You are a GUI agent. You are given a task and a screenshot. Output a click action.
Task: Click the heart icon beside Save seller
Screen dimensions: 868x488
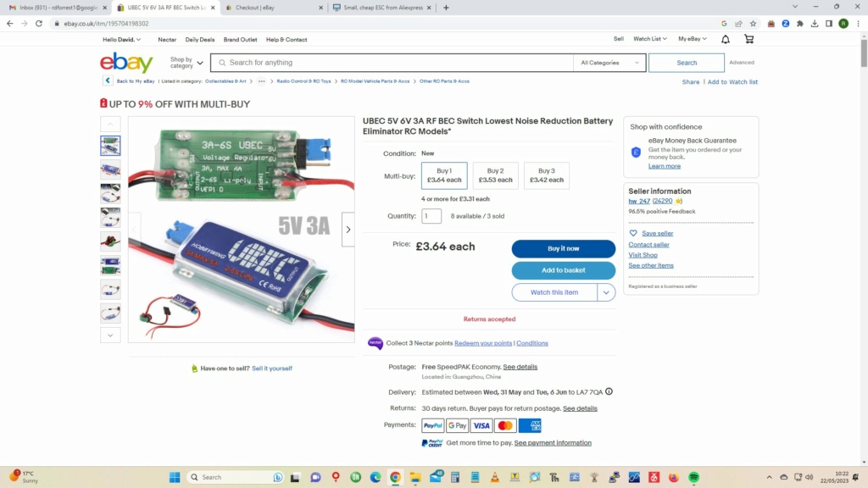click(632, 234)
